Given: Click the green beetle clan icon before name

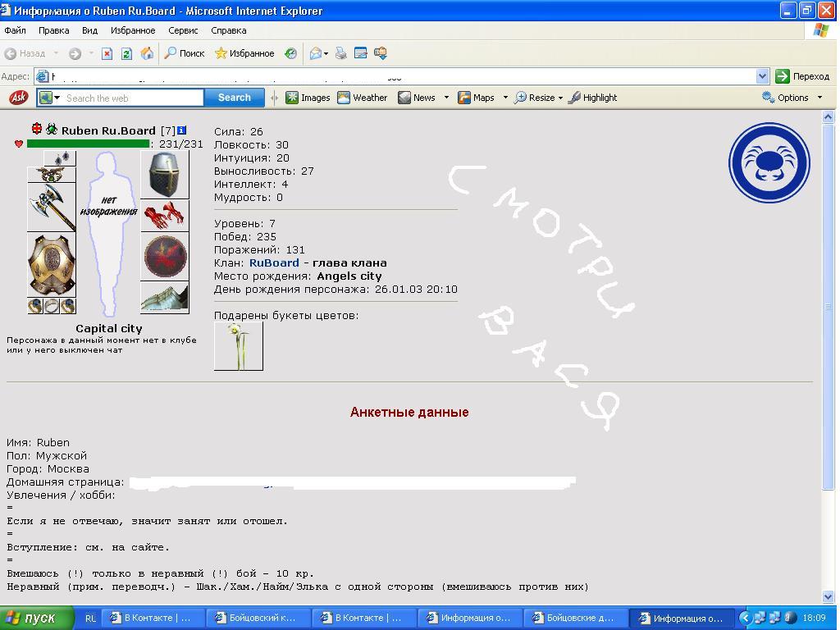Looking at the screenshot, I should pos(52,129).
